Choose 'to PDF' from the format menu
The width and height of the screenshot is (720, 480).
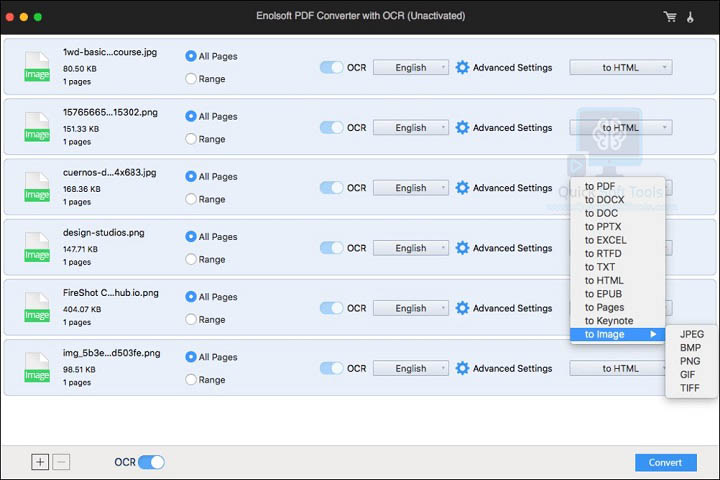(x=618, y=186)
